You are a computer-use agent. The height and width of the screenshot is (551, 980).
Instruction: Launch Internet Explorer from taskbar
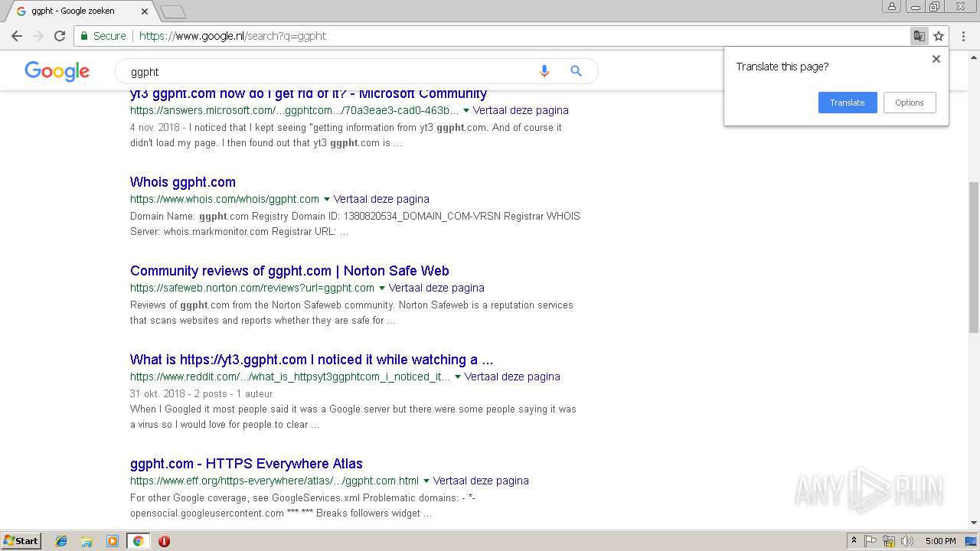[61, 541]
